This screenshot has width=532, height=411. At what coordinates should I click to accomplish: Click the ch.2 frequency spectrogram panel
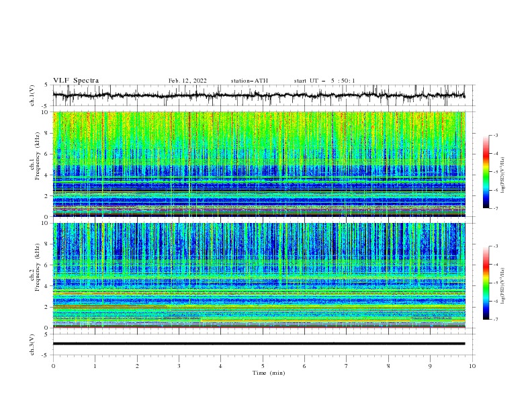(259, 275)
